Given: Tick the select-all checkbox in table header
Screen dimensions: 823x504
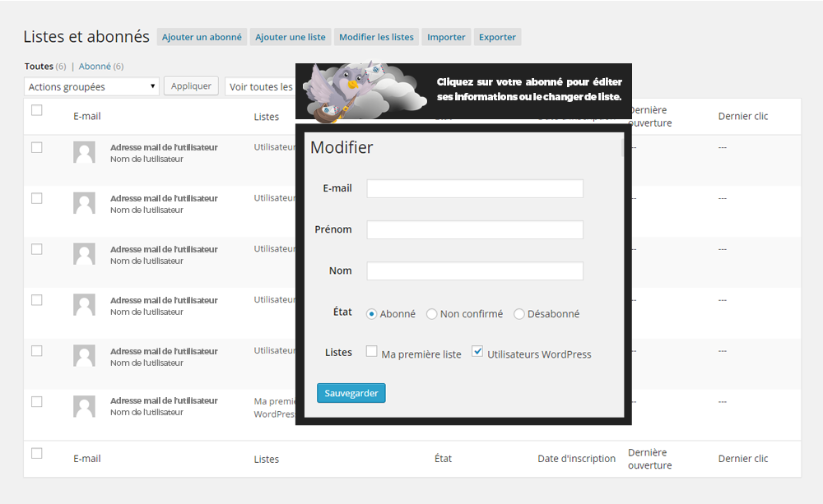Looking at the screenshot, I should (37, 110).
